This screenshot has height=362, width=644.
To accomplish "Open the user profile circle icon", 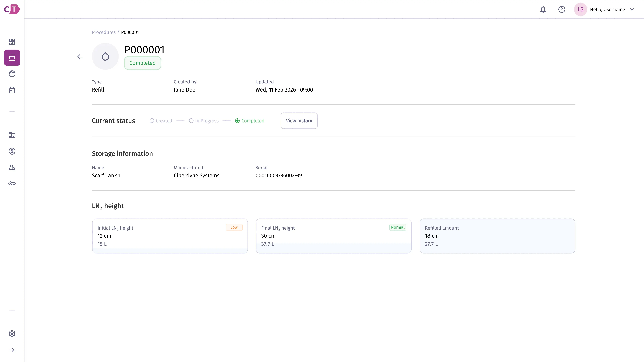I will point(12,151).
